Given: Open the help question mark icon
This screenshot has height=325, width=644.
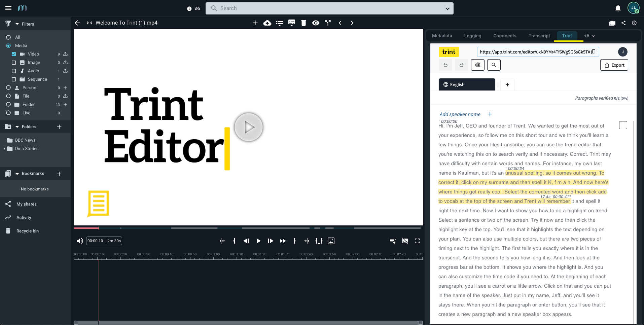Looking at the screenshot, I should point(634,23).
